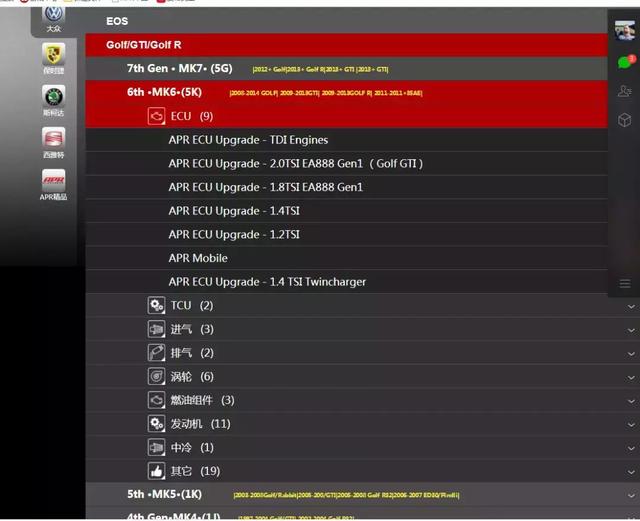Click the chevron on 其它 row

pos(631,471)
